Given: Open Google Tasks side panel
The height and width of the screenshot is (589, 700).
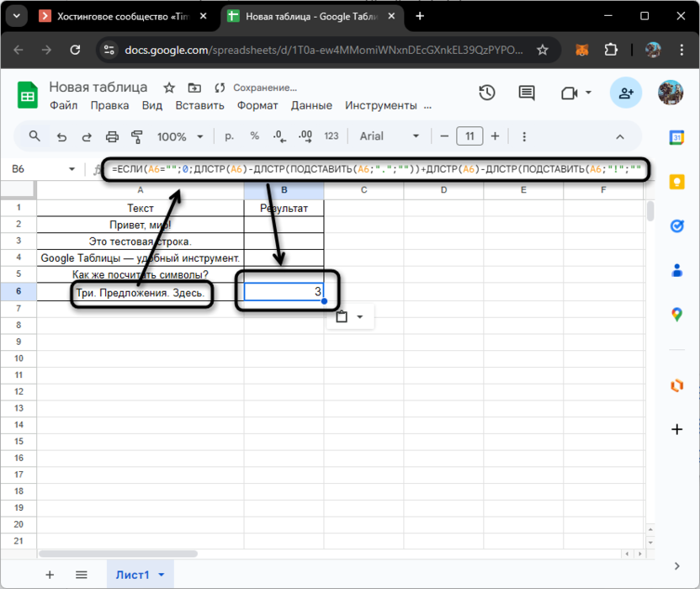Looking at the screenshot, I should click(676, 226).
